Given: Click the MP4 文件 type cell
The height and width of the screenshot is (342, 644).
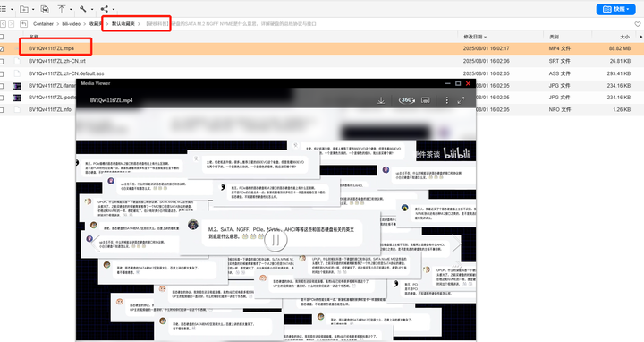Looking at the screenshot, I should pyautogui.click(x=559, y=48).
